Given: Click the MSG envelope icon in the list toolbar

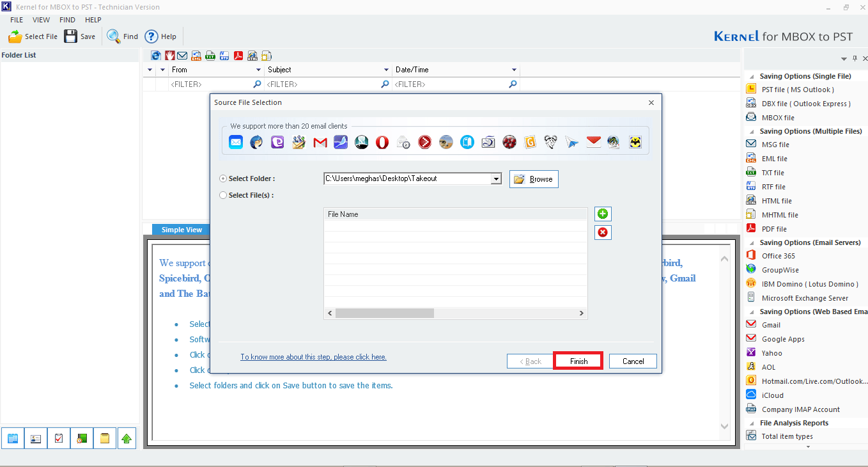Looking at the screenshot, I should (182, 56).
